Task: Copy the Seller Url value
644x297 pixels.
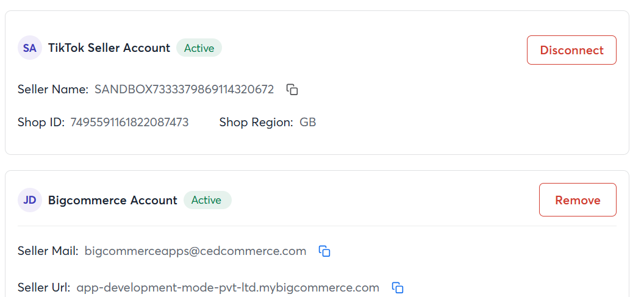Action: point(398,287)
